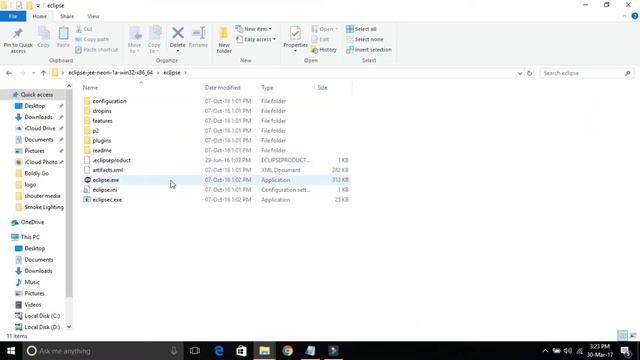The image size is (640, 360).
Task: Click the Cortana Ask me anything box
Action: tap(102, 351)
